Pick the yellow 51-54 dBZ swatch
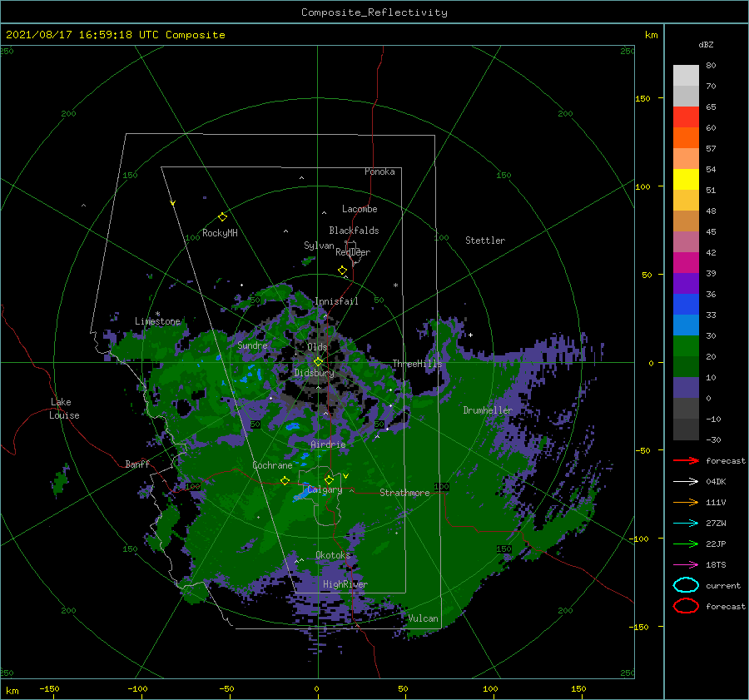This screenshot has height=700, width=749. (x=686, y=180)
